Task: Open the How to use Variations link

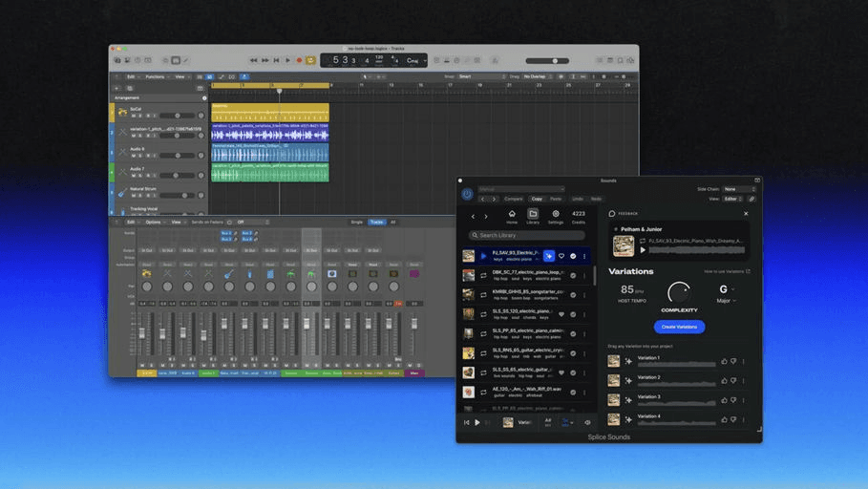Action: tap(728, 271)
